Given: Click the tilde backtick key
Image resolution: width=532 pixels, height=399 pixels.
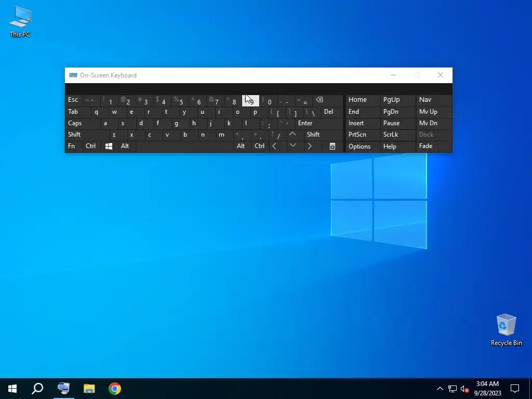Looking at the screenshot, I should 91,100.
